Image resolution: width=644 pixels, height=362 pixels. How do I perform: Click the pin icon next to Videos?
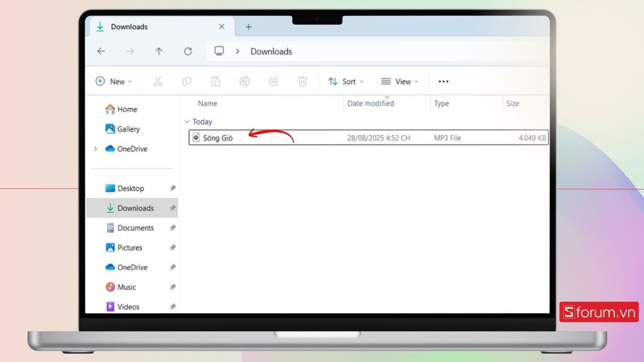click(172, 307)
